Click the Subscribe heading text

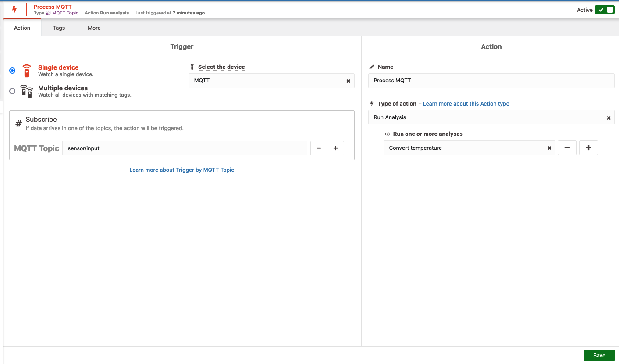41,120
